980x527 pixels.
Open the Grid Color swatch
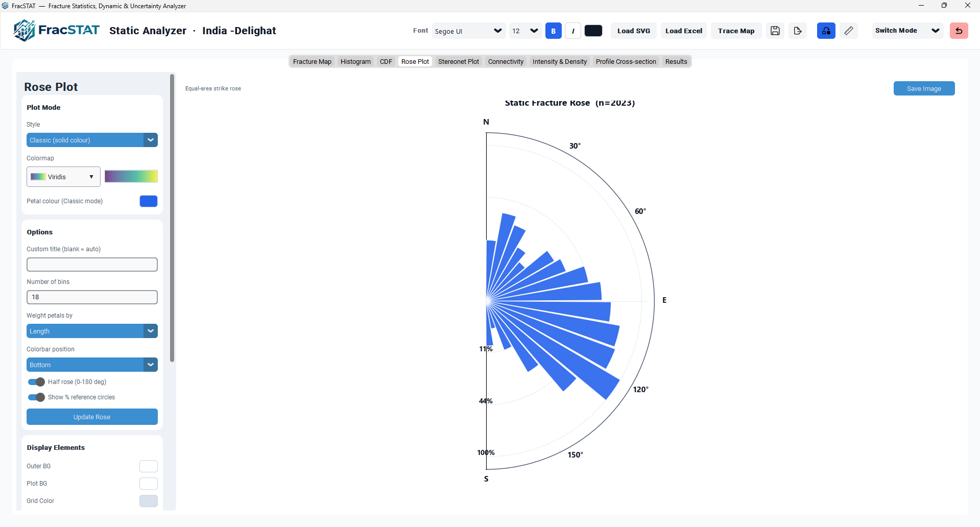pyautogui.click(x=149, y=501)
